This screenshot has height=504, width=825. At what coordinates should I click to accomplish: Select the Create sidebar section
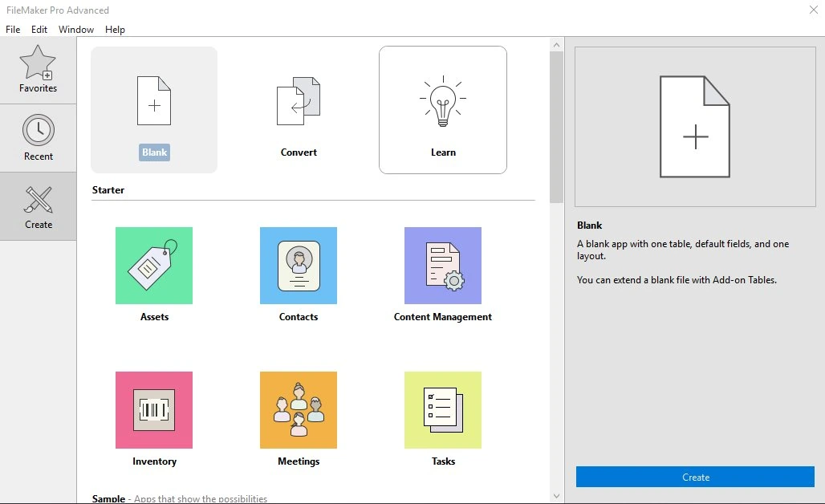pyautogui.click(x=38, y=206)
